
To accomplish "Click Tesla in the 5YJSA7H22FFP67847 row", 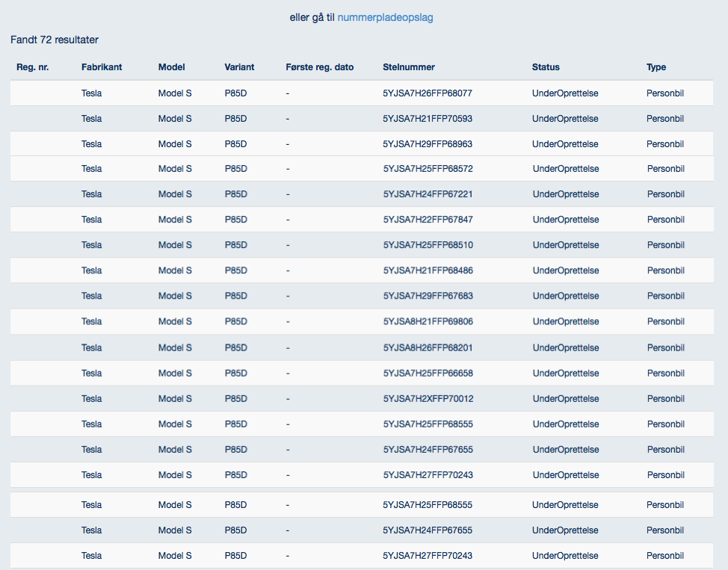I will [x=91, y=220].
